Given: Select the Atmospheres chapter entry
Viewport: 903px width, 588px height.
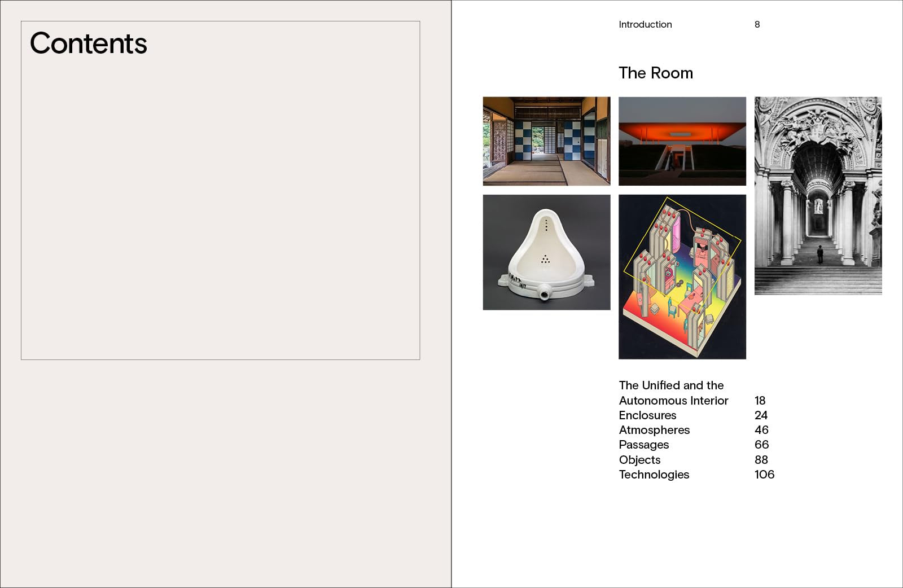Looking at the screenshot, I should pos(654,430).
